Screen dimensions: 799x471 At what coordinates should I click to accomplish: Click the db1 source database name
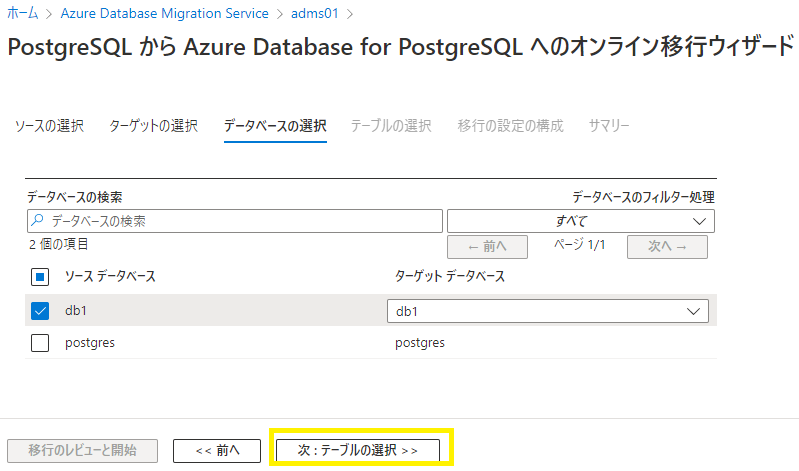pos(76,310)
